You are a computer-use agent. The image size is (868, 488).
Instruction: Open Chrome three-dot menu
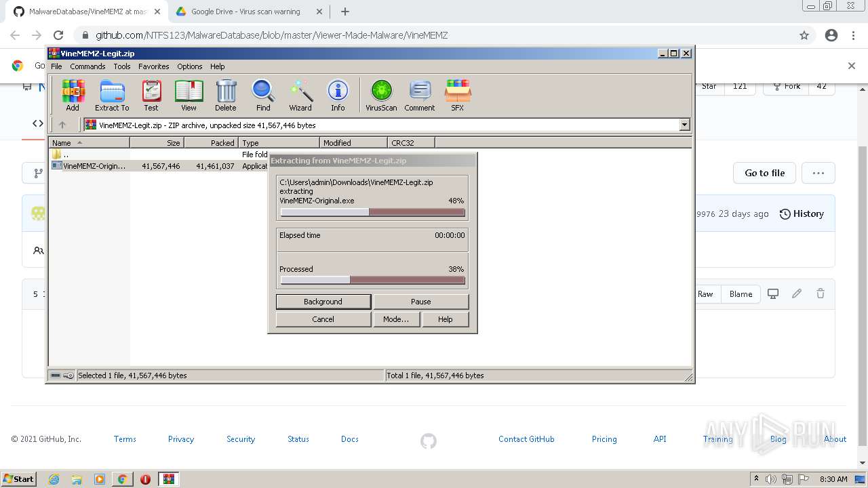[x=853, y=35]
